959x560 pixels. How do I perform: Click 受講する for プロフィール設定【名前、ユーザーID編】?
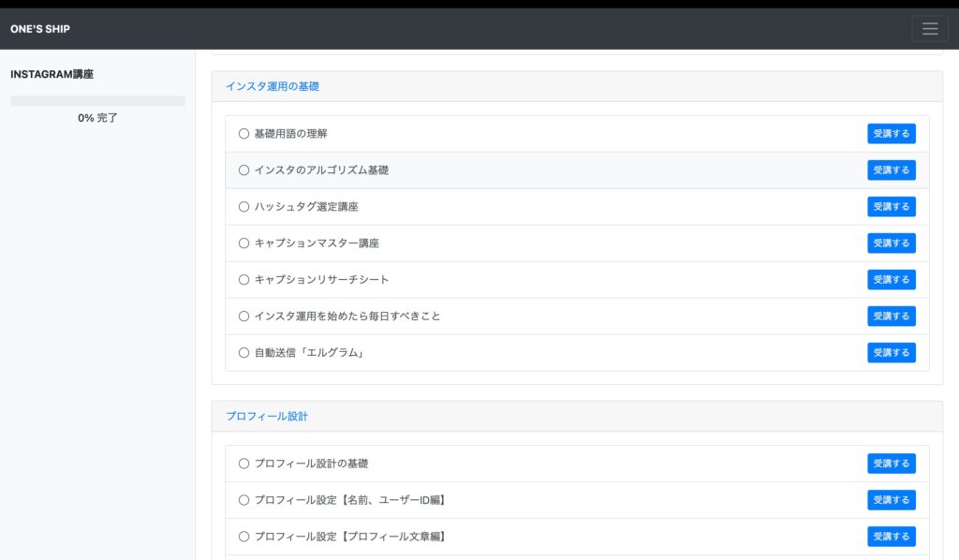point(892,500)
